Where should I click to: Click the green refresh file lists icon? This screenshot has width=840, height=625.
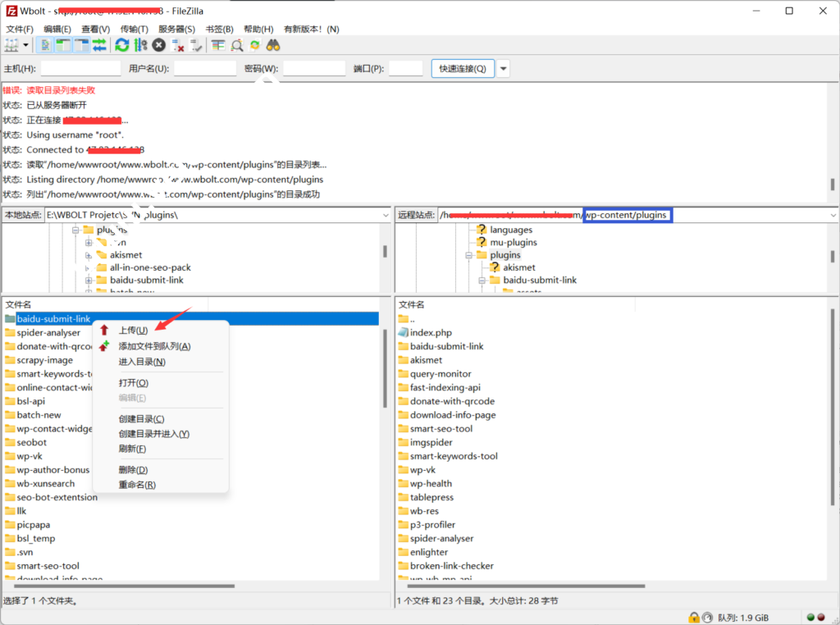[x=122, y=45]
